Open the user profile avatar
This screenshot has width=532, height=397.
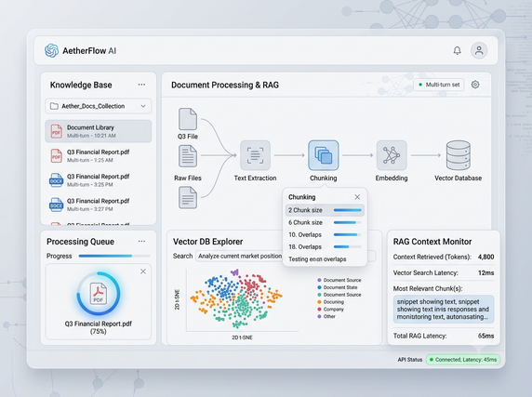tap(479, 51)
